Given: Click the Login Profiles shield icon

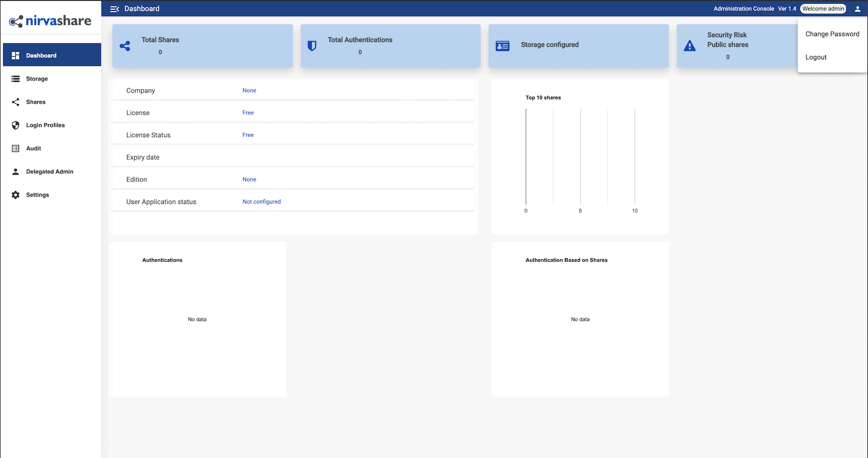Looking at the screenshot, I should coord(16,125).
